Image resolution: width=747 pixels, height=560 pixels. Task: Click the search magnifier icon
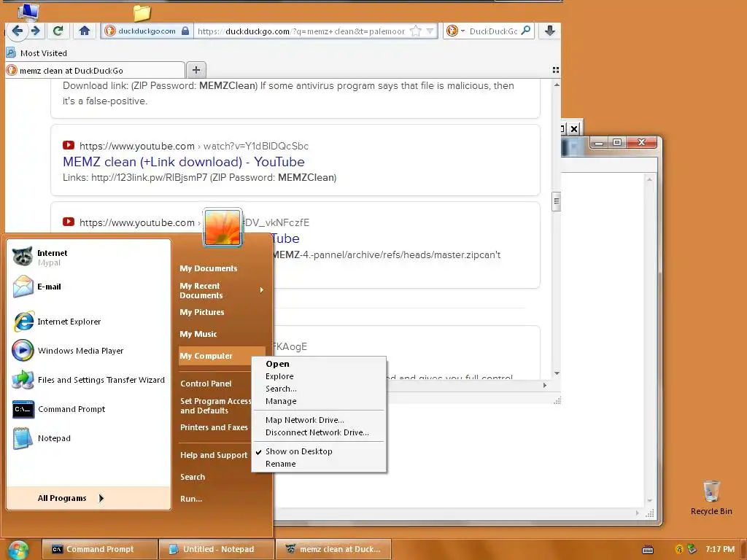tap(525, 31)
